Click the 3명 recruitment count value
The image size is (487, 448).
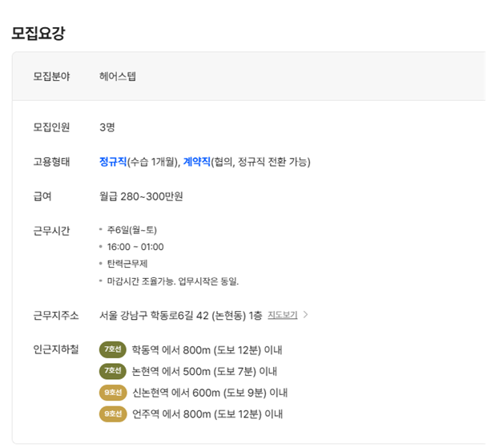click(x=107, y=127)
